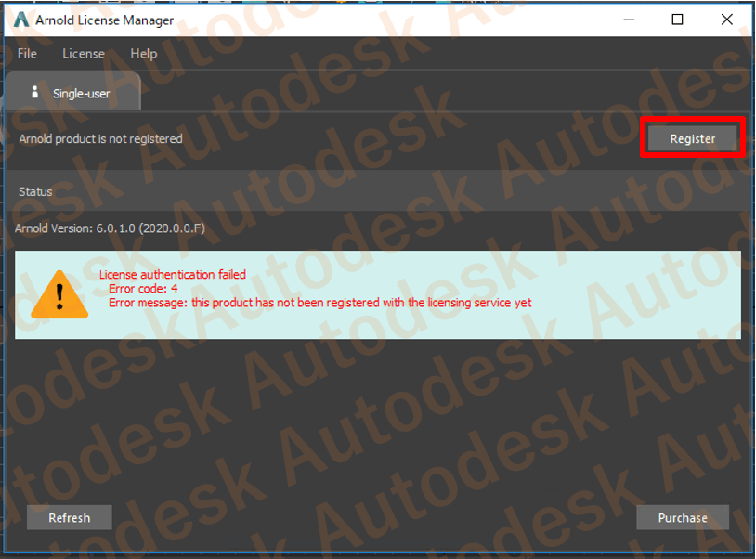Click the 'Error message: this product has not been registered' line

pyautogui.click(x=319, y=303)
